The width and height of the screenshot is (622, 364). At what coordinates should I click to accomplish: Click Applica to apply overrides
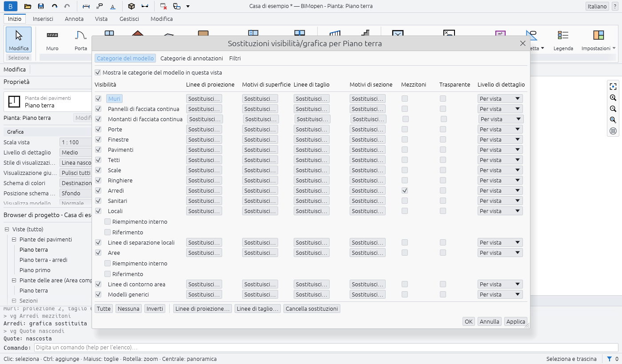tap(516, 321)
